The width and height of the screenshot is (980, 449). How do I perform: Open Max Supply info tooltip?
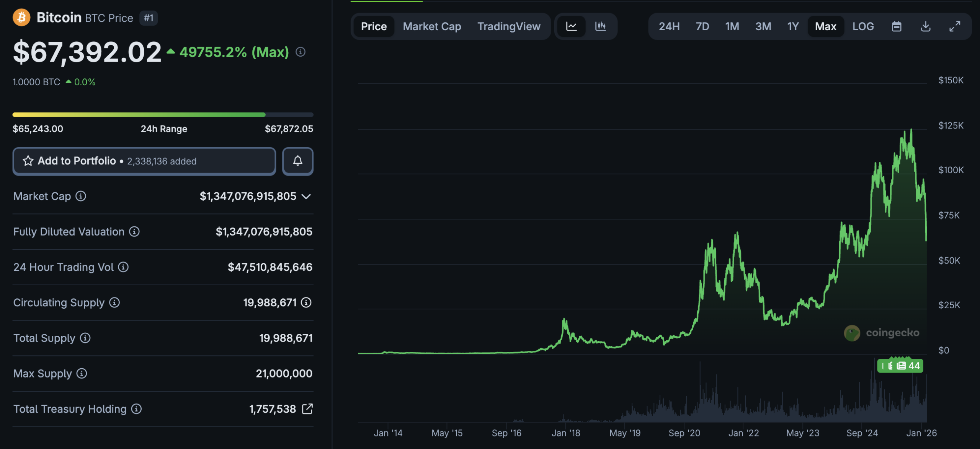[82, 373]
